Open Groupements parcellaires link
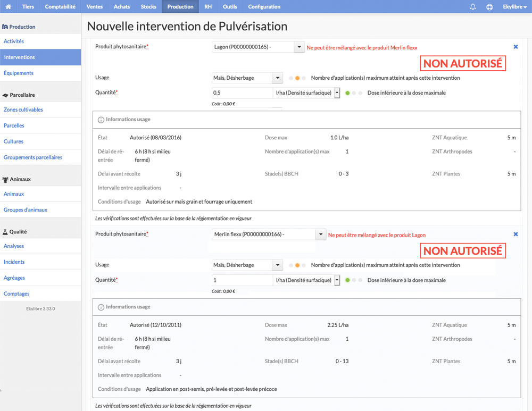 pyautogui.click(x=33, y=157)
